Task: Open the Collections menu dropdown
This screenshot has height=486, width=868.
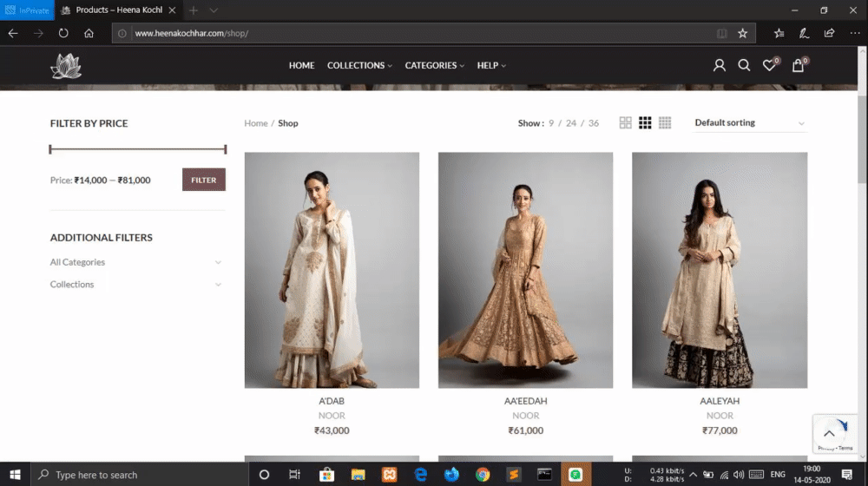Action: (359, 65)
